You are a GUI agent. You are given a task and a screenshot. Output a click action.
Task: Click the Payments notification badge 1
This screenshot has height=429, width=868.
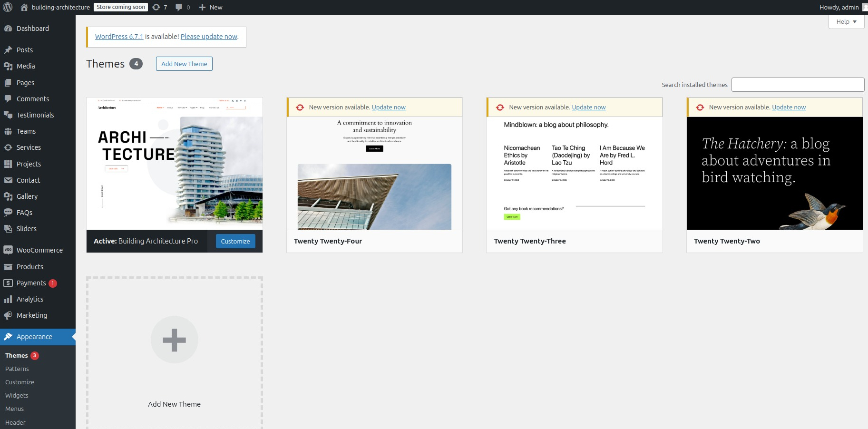(53, 283)
